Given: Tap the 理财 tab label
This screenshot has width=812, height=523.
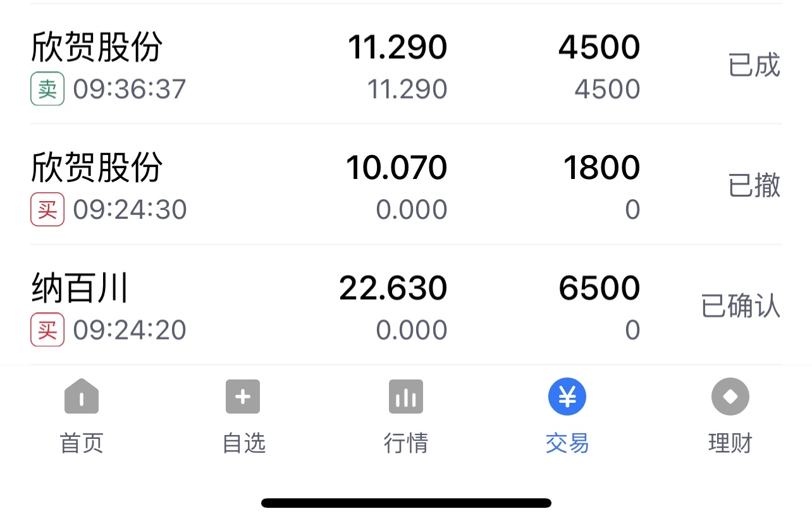Looking at the screenshot, I should (730, 443).
